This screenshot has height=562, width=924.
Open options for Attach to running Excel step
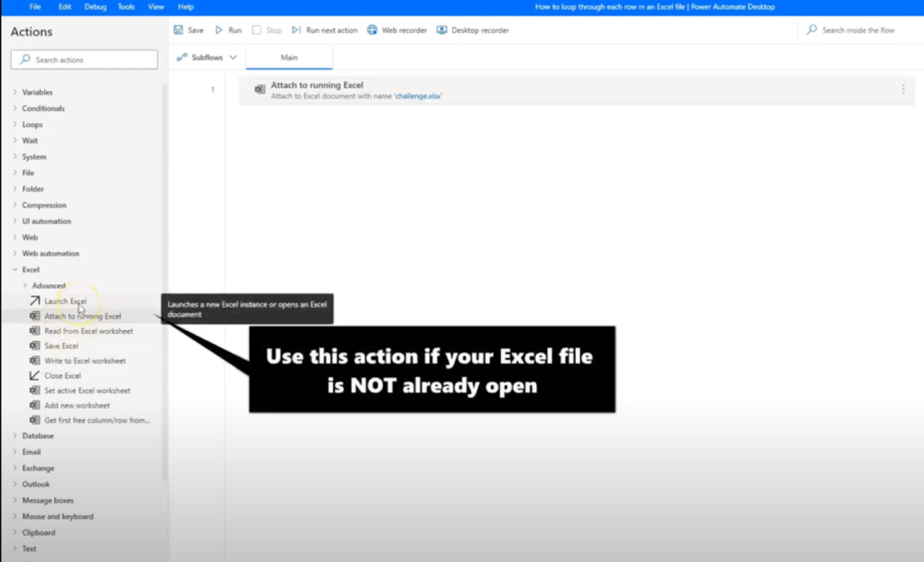coord(903,88)
